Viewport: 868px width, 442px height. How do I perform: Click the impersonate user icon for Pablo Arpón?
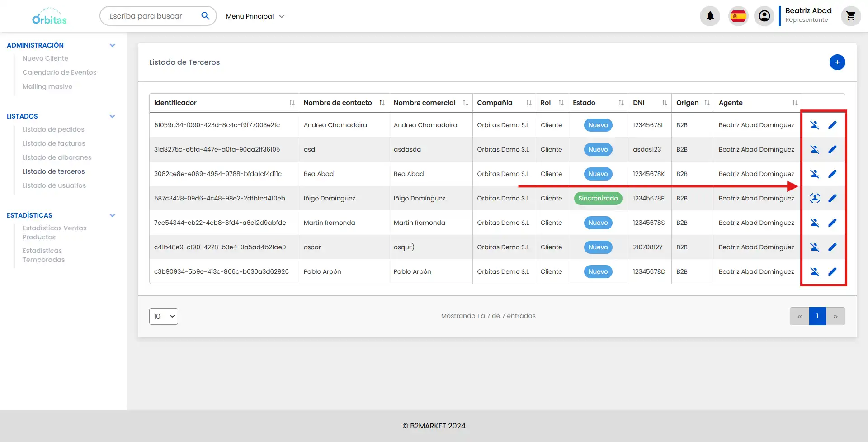point(815,271)
